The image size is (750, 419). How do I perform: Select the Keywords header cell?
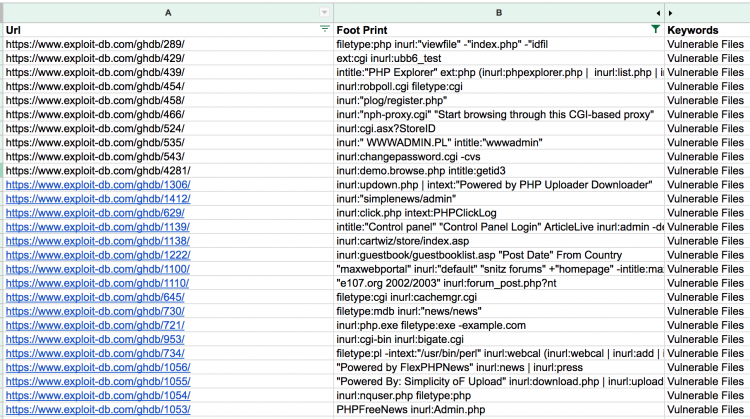707,30
